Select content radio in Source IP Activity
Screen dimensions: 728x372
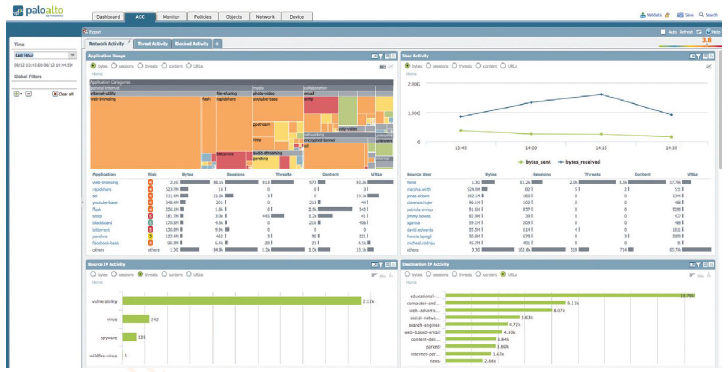point(164,274)
